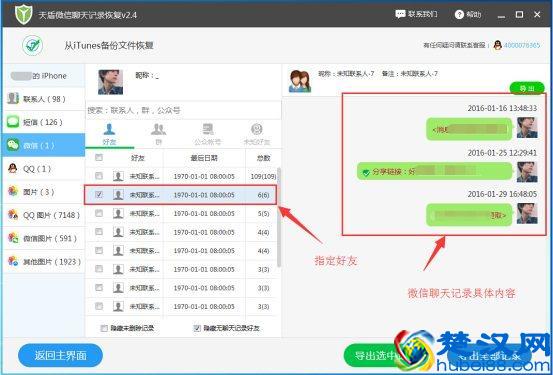The image size is (553, 375).
Task: Click the two-person contact avatar icon
Action: [x=299, y=81]
